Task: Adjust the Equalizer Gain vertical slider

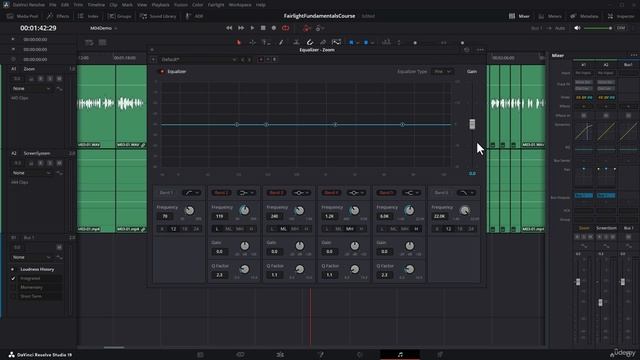Action: tap(472, 124)
